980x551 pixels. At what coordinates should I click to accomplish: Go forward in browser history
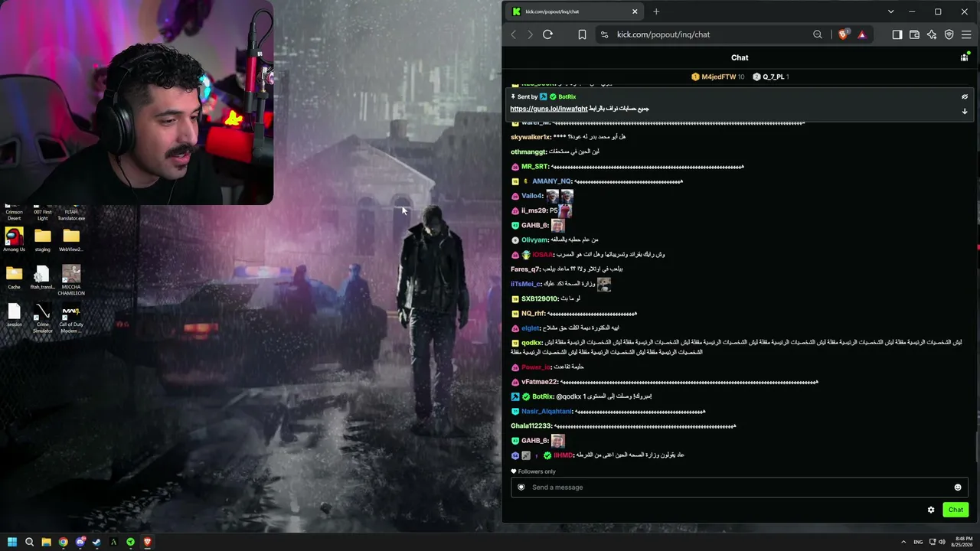(530, 34)
